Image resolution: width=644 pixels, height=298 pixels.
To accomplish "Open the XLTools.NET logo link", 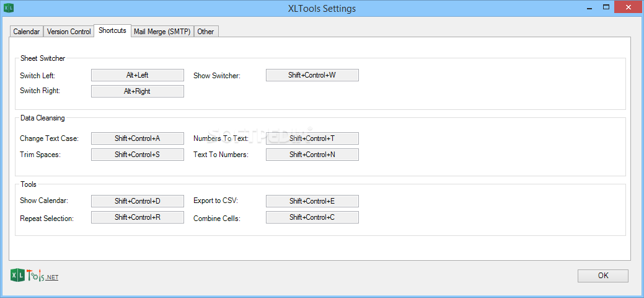I will coord(35,276).
